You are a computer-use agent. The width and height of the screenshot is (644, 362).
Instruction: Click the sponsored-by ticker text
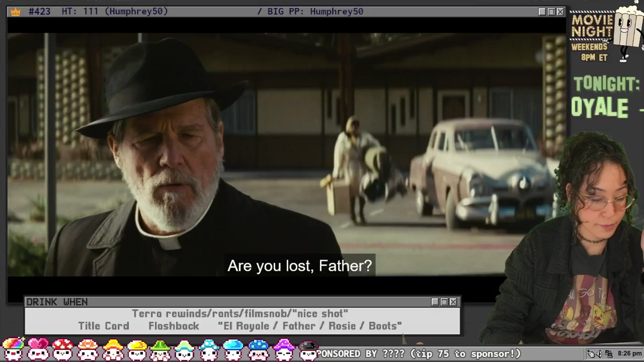pos(419,354)
